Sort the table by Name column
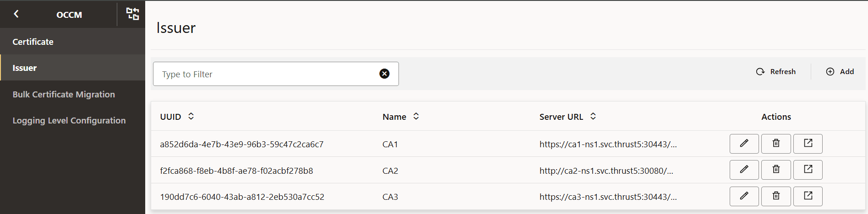The width and height of the screenshot is (868, 214). [x=416, y=117]
